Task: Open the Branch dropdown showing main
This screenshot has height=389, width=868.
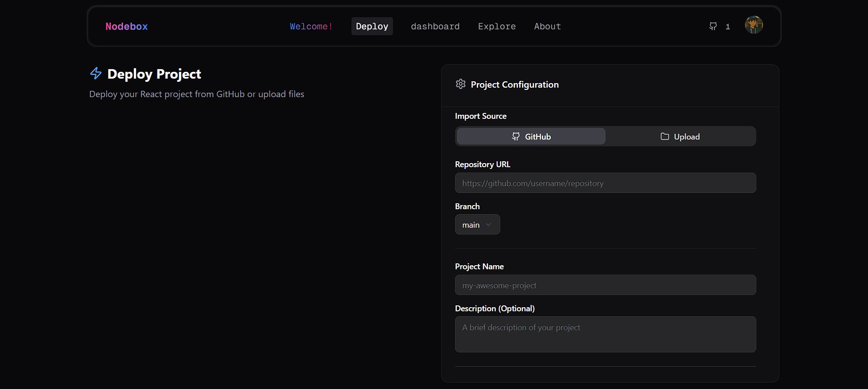Action: pos(477,225)
